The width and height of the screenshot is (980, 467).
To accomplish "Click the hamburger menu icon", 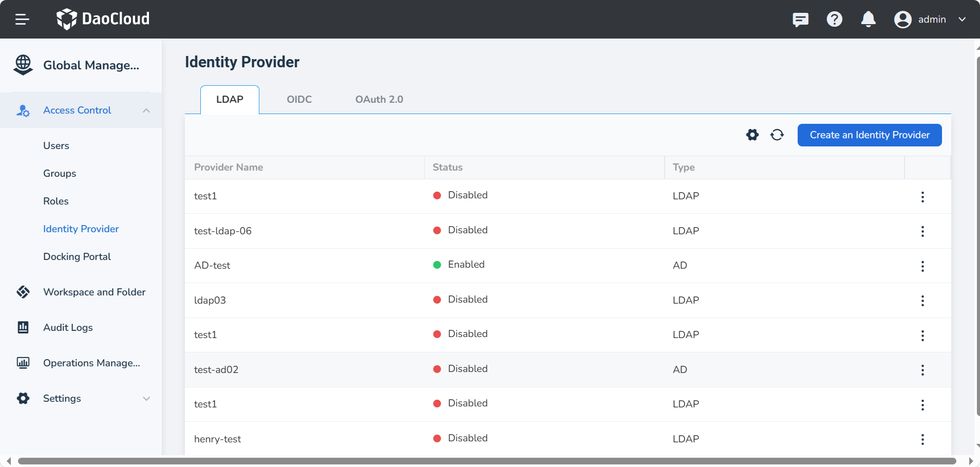I will point(22,20).
